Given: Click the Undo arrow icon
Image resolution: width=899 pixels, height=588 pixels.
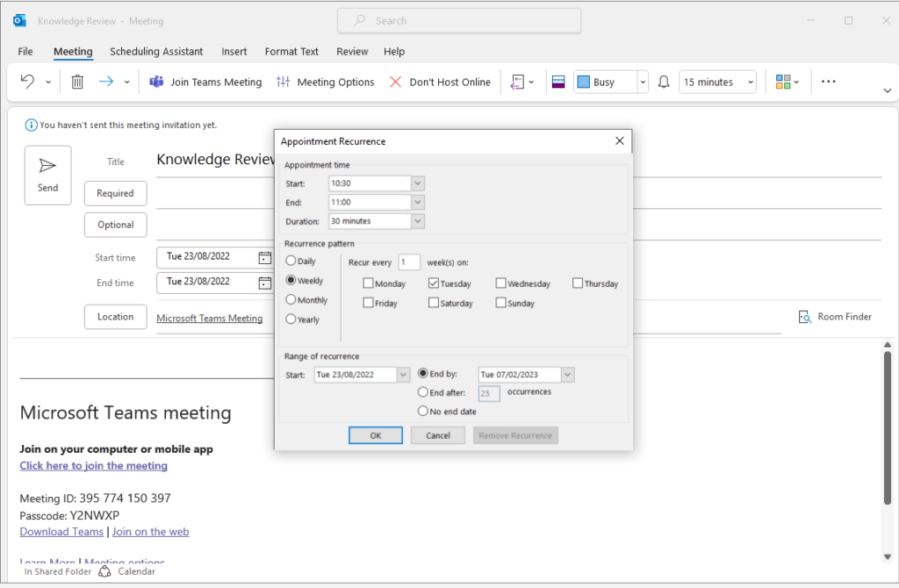Looking at the screenshot, I should (27, 82).
